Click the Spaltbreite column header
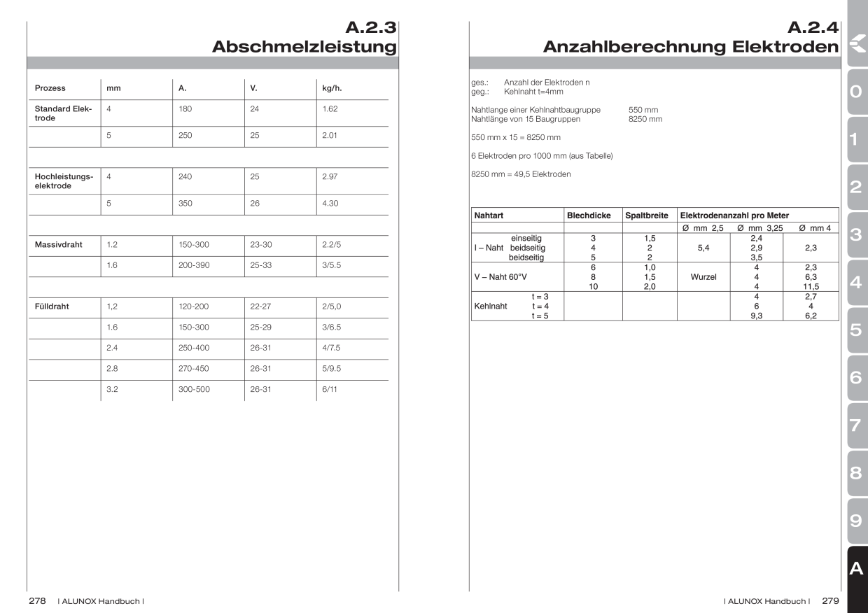Screen dimensions: 868x613 tap(647, 216)
